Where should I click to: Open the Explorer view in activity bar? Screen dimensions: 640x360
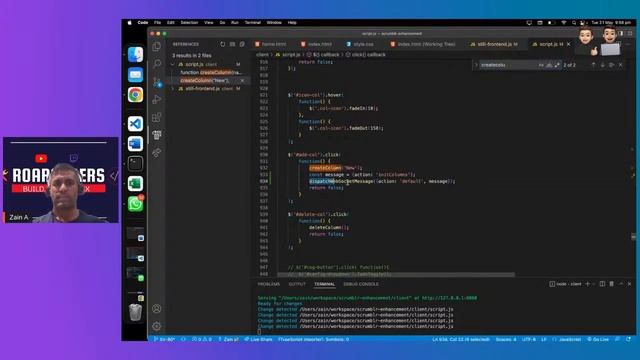[157, 47]
